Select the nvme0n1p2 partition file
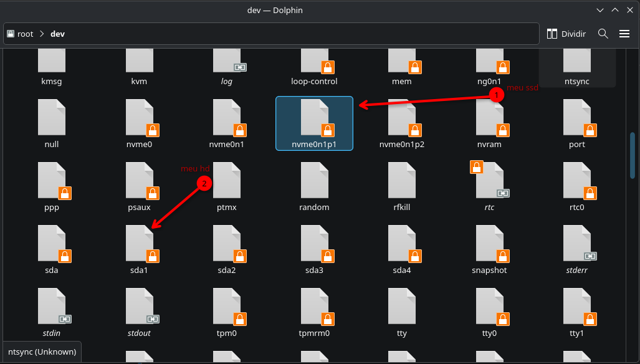This screenshot has height=364, width=640. point(401,123)
